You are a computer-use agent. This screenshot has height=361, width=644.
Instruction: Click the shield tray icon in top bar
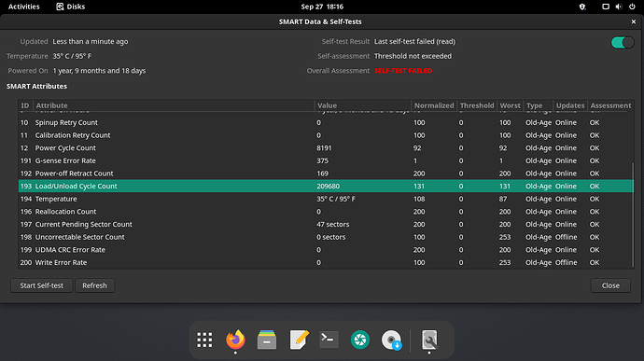coord(582,7)
